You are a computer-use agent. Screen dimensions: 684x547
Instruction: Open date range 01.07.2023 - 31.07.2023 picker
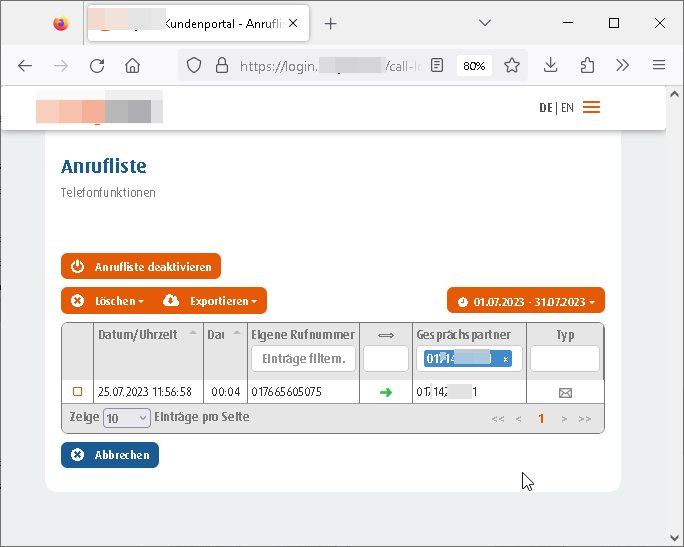[x=526, y=301]
